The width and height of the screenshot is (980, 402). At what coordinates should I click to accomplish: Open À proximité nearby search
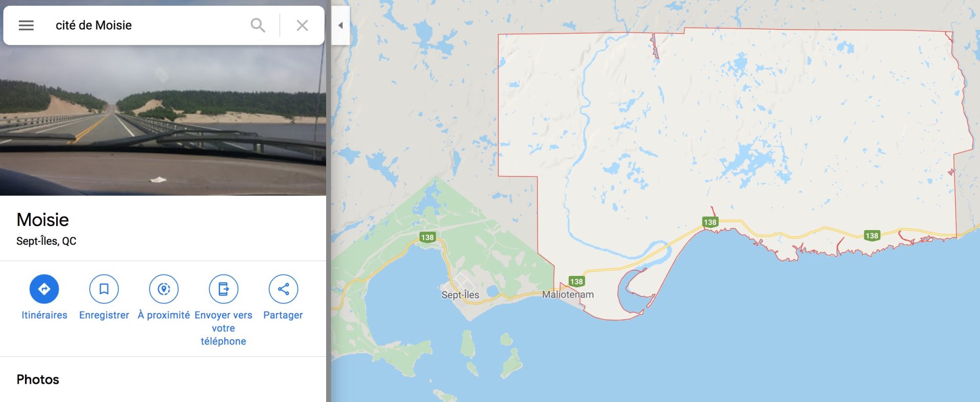(164, 289)
